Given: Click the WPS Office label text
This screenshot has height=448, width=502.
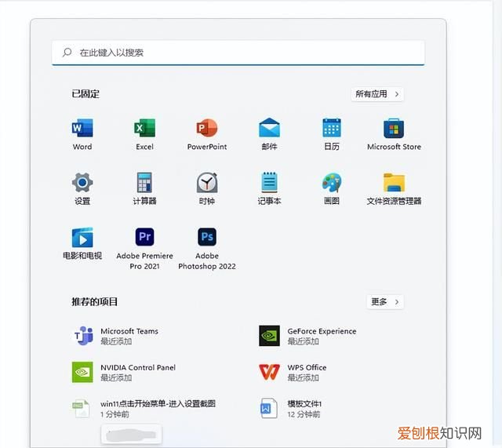Looking at the screenshot, I should click(307, 367).
